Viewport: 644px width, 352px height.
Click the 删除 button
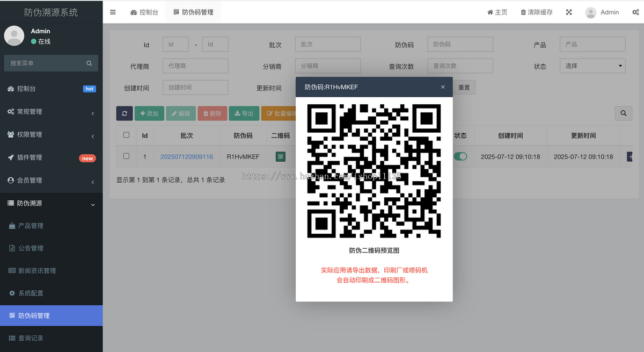point(213,113)
